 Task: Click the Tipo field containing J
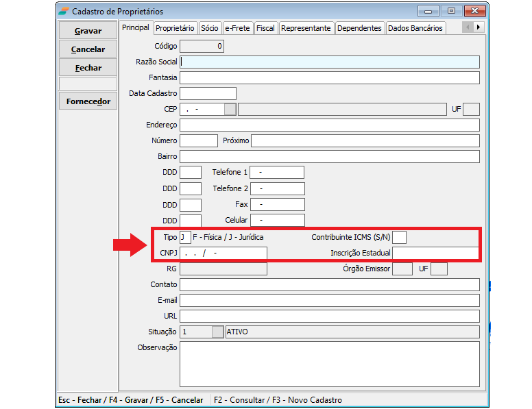pyautogui.click(x=185, y=237)
